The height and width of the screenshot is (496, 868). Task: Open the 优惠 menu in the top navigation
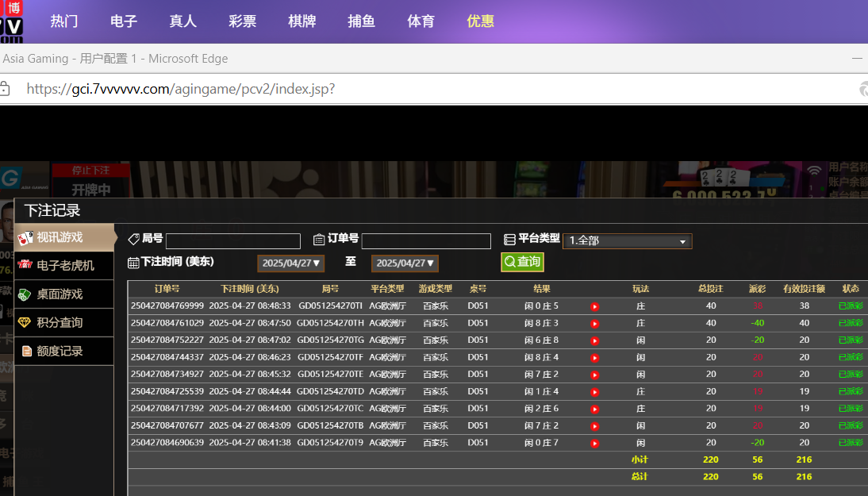pyautogui.click(x=480, y=21)
